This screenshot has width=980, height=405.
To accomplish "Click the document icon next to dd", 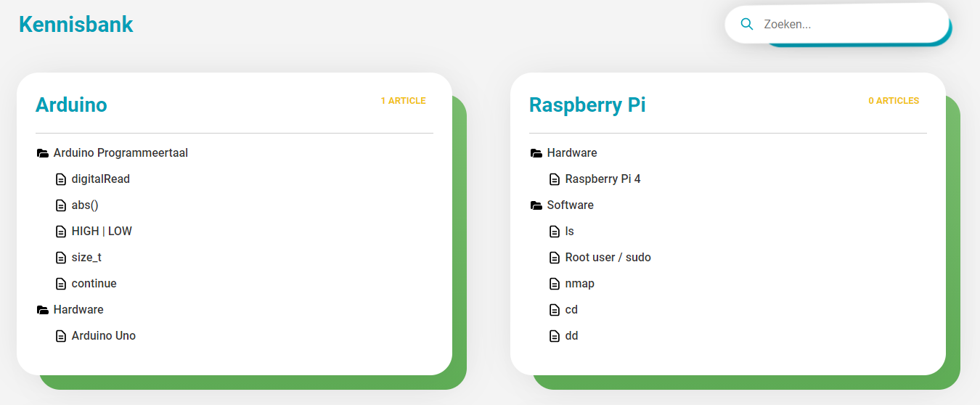I will pos(555,336).
